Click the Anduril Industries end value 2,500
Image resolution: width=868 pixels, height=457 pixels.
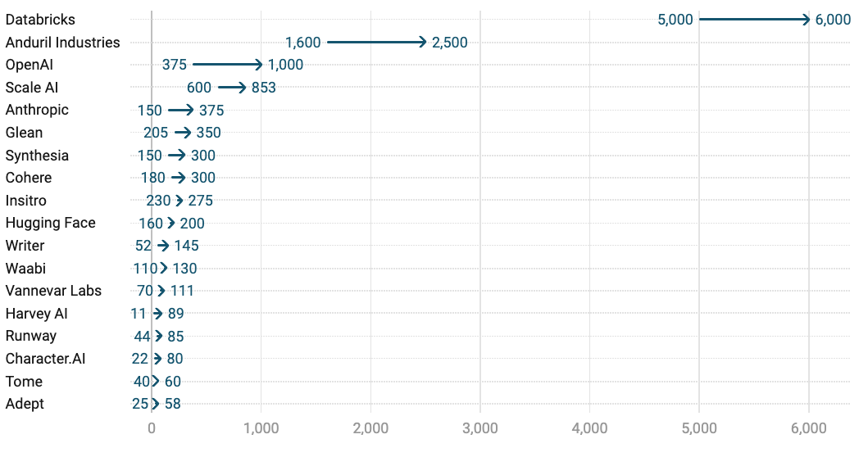pos(450,43)
